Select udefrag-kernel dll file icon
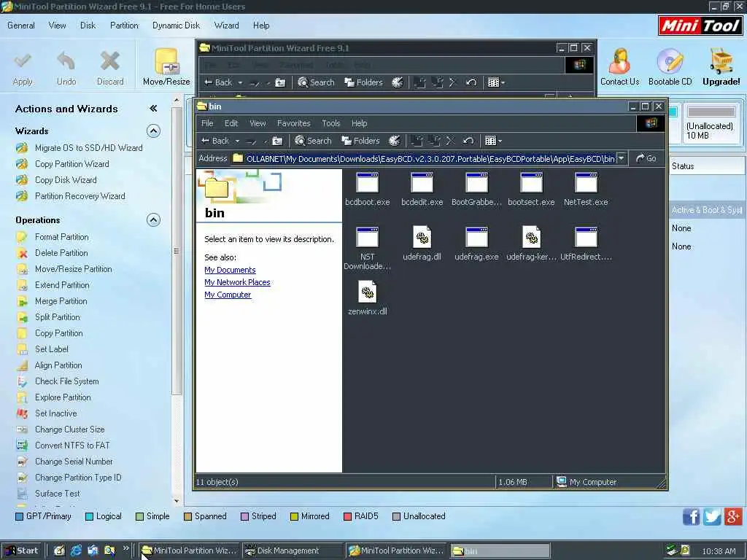 click(531, 237)
